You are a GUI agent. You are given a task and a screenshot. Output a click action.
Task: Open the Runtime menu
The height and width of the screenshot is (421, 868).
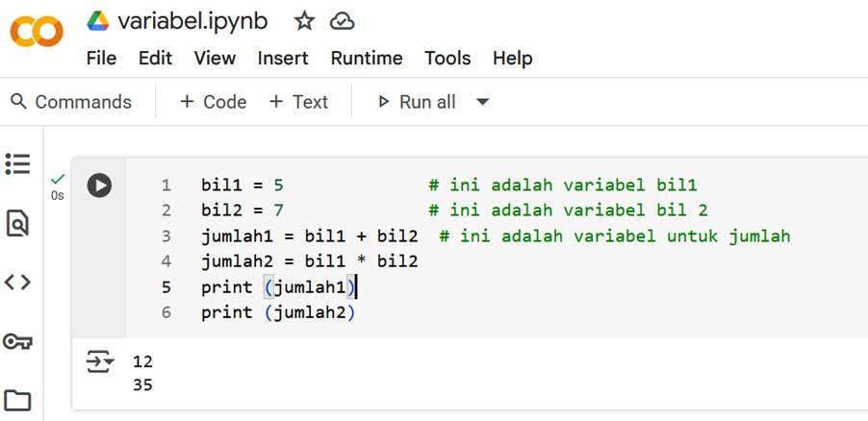[367, 58]
